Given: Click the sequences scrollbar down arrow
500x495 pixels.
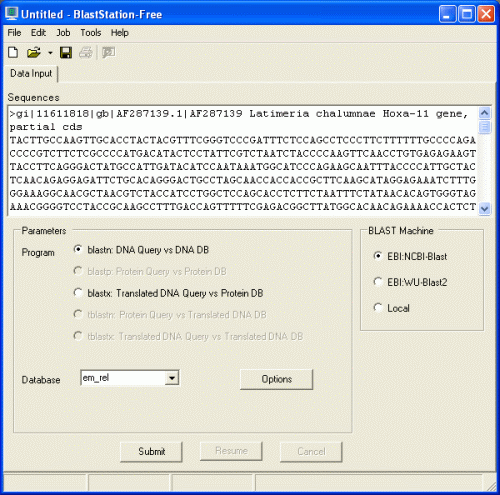Looking at the screenshot, I should 485,209.
